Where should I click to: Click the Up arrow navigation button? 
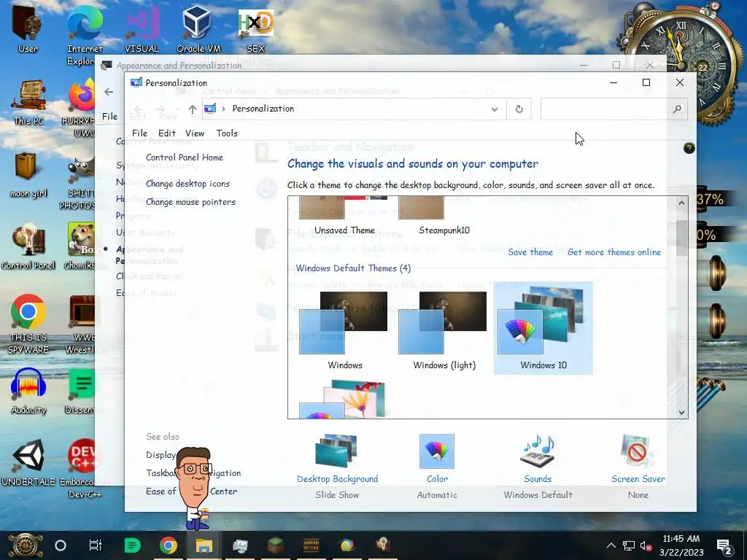pos(192,109)
